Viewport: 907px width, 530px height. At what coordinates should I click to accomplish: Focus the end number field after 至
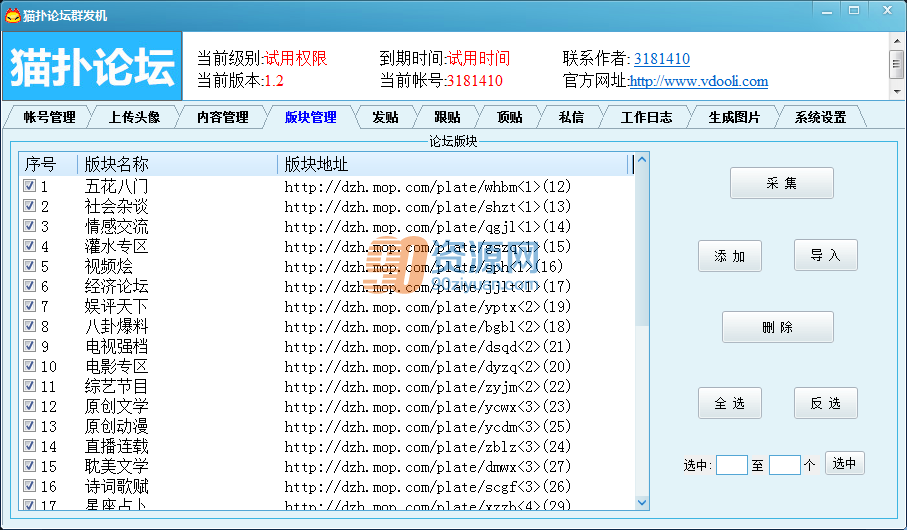click(784, 465)
